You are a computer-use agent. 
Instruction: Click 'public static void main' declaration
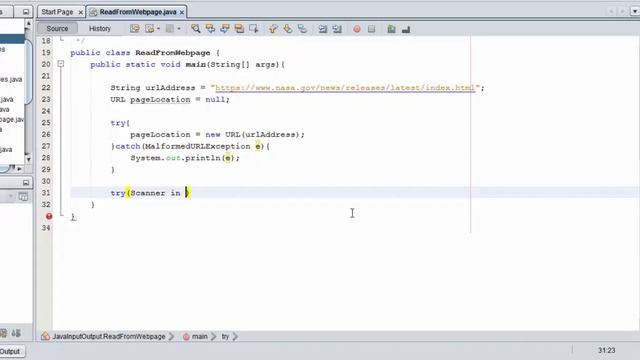tap(148, 64)
